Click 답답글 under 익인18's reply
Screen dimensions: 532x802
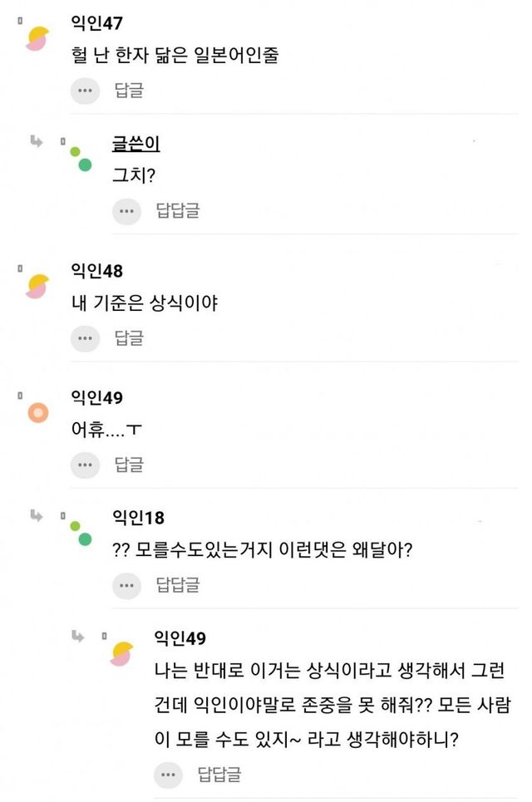click(178, 585)
